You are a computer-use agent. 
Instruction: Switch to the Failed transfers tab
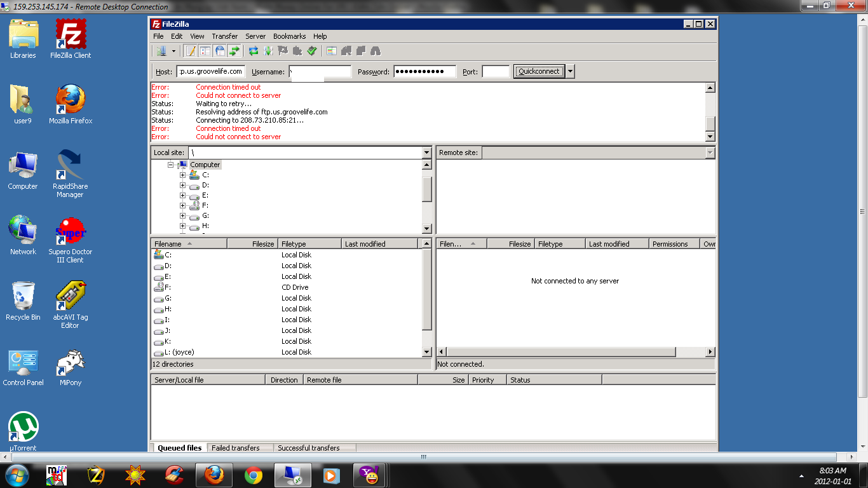tap(236, 448)
